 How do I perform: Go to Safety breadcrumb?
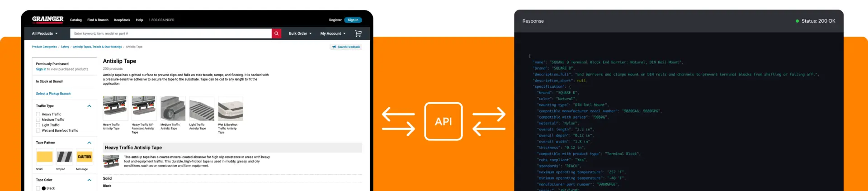65,47
